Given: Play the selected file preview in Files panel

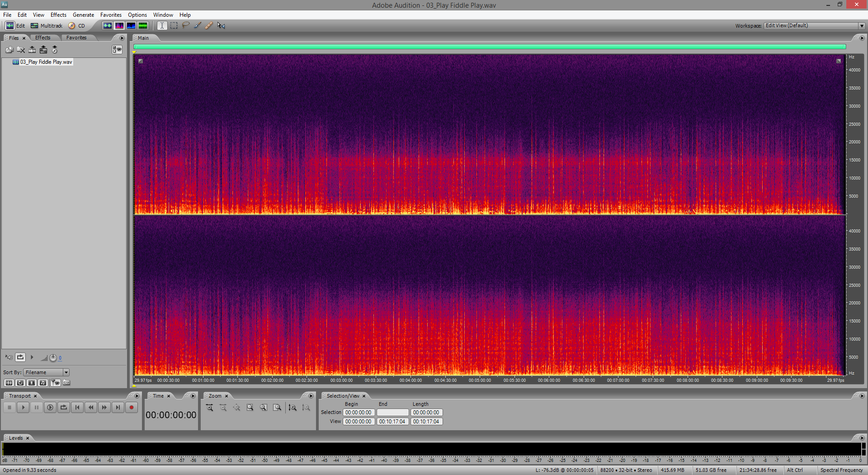Looking at the screenshot, I should tap(32, 357).
